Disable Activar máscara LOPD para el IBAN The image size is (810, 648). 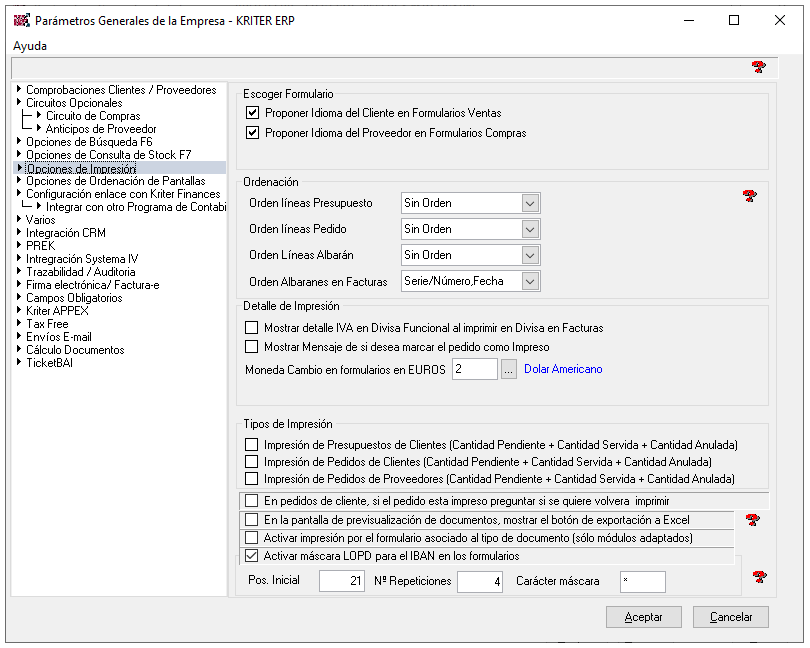click(x=252, y=556)
